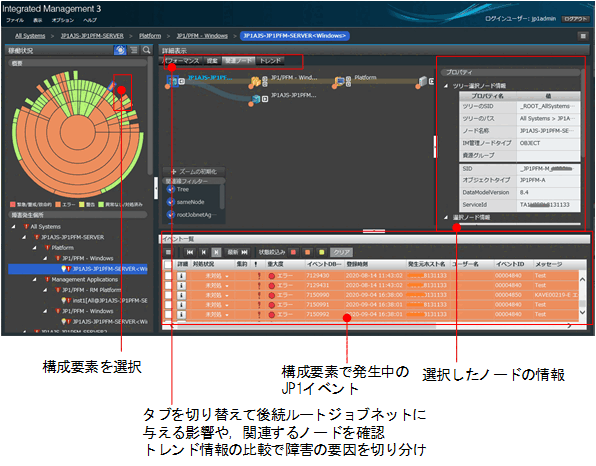Image resolution: width=596 pixels, height=466 pixels.
Task: Follow the All Systems breadcrumb link
Action: click(x=30, y=36)
